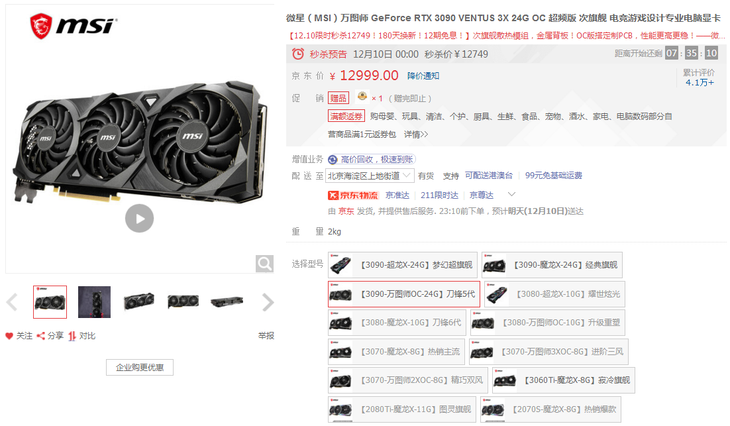Expand promotion details 详情>>
This screenshot has width=730, height=426.
coord(416,135)
